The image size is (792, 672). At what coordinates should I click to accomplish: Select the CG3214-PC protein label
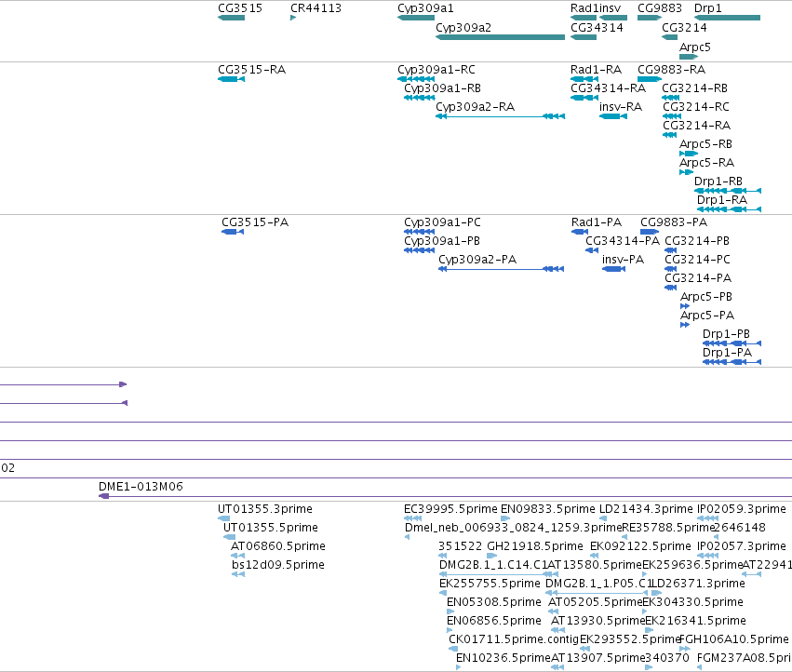[697, 260]
